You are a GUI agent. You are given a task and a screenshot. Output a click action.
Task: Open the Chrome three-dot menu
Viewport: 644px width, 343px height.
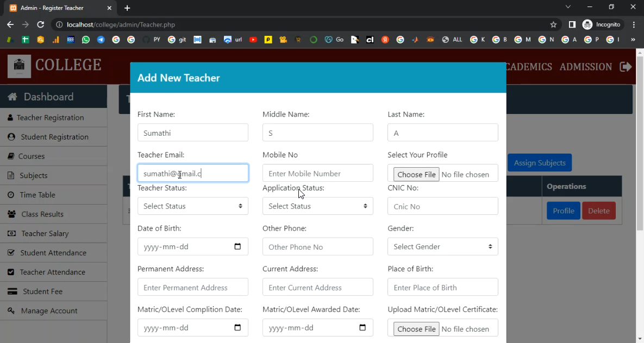pyautogui.click(x=634, y=24)
